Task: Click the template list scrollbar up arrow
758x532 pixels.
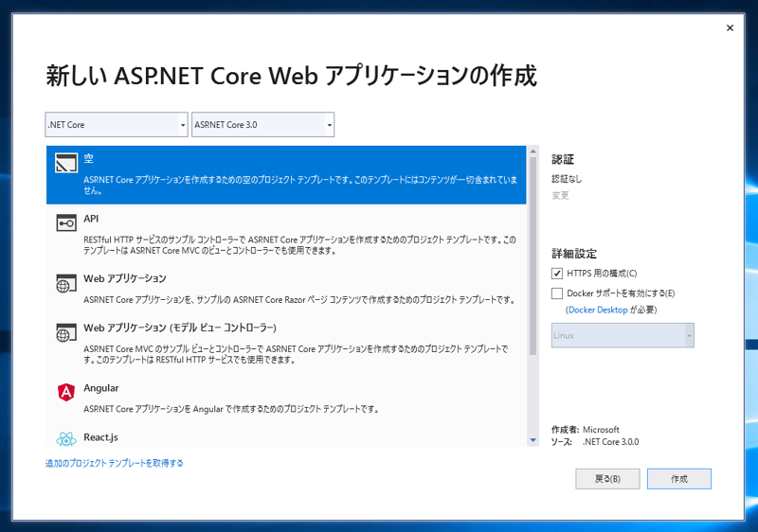Action: (533, 151)
